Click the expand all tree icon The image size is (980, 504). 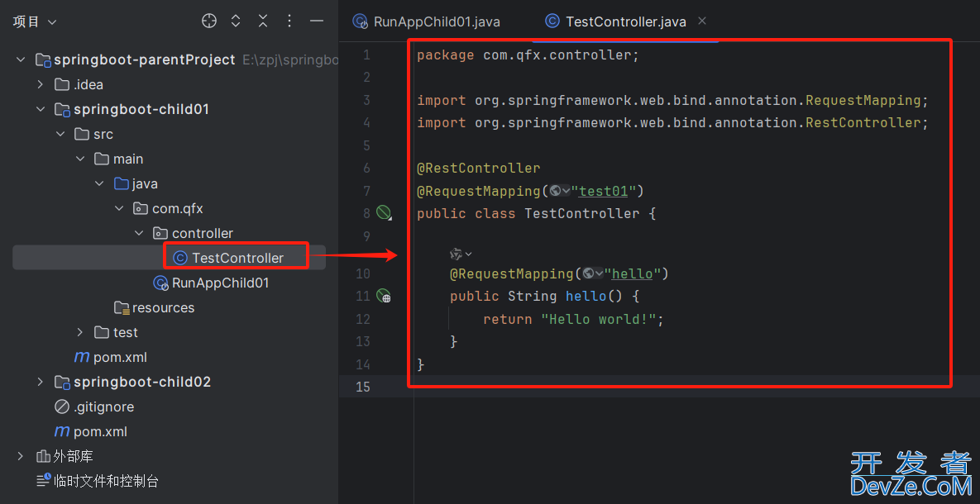pyautogui.click(x=236, y=21)
